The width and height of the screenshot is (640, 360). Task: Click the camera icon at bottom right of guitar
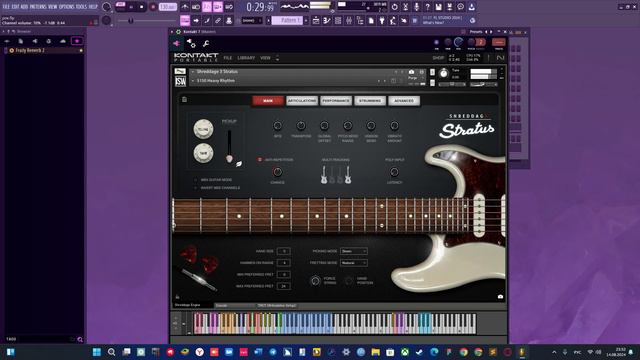click(x=500, y=297)
